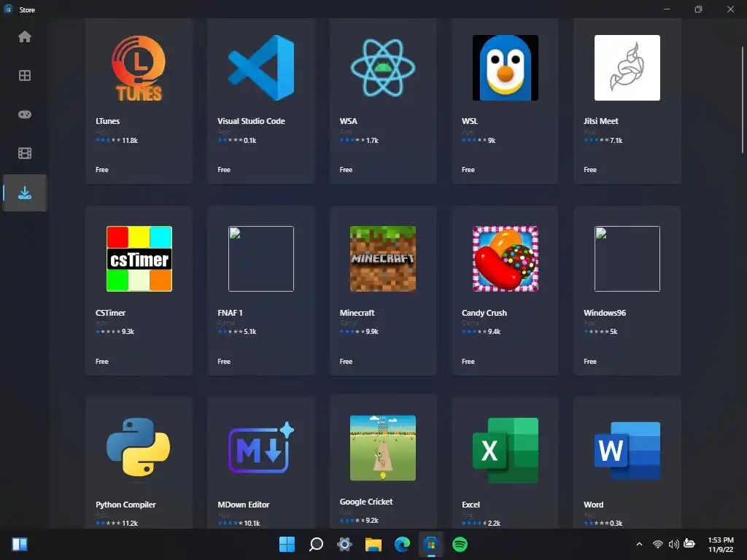Select the Downloads section in sidebar

[25, 192]
